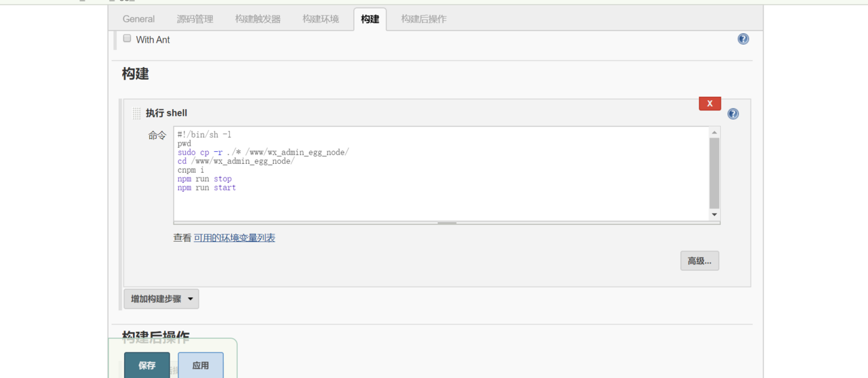Click the drag handle beside 执行 shell

[137, 114]
